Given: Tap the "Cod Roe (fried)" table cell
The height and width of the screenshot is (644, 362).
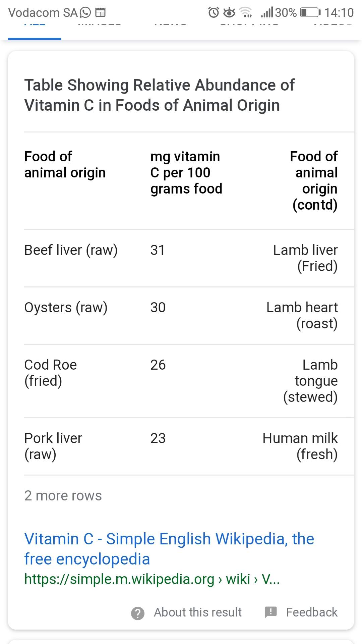Looking at the screenshot, I should click(51, 373).
